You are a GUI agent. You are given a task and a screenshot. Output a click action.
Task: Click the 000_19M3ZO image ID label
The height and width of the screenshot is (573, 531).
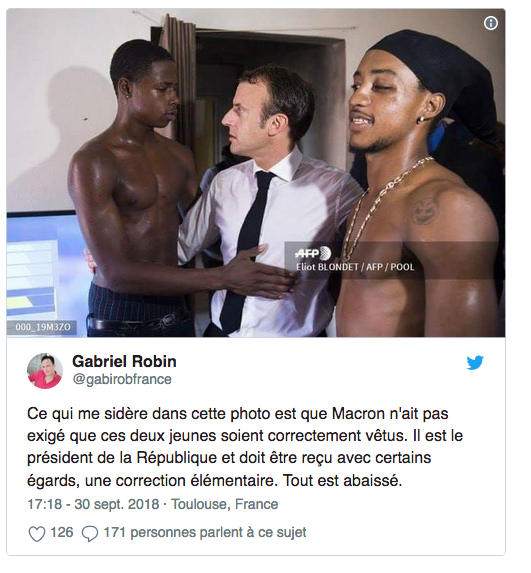tap(43, 327)
